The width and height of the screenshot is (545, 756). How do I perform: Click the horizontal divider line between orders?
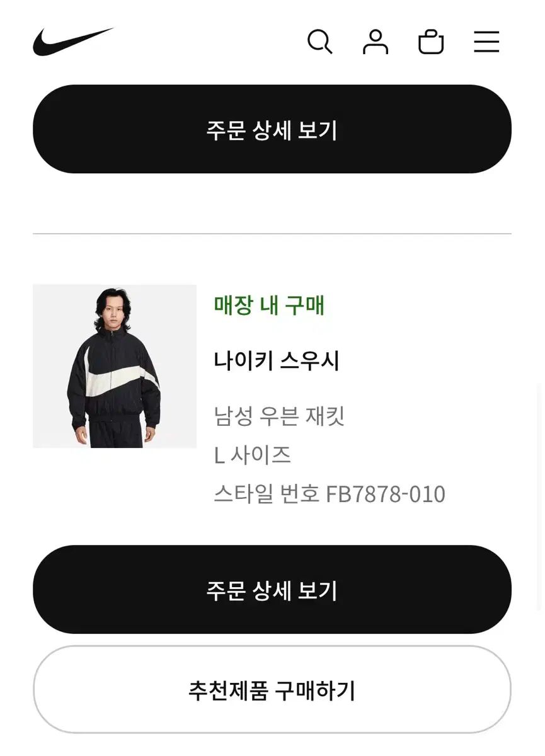(272, 234)
